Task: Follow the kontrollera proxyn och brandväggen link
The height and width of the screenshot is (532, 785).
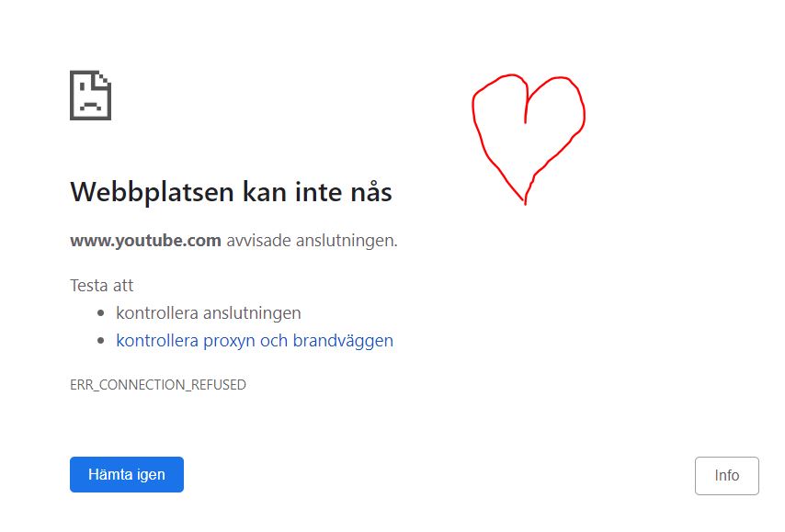Action: (x=255, y=341)
